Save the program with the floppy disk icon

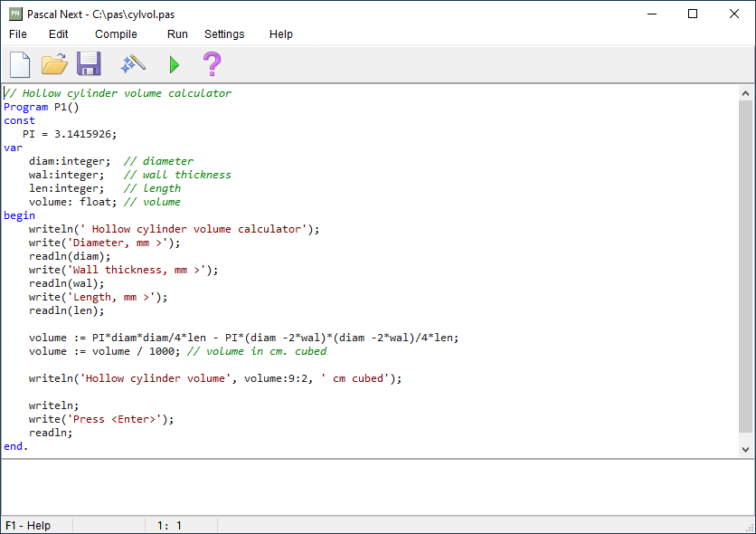pos(89,63)
